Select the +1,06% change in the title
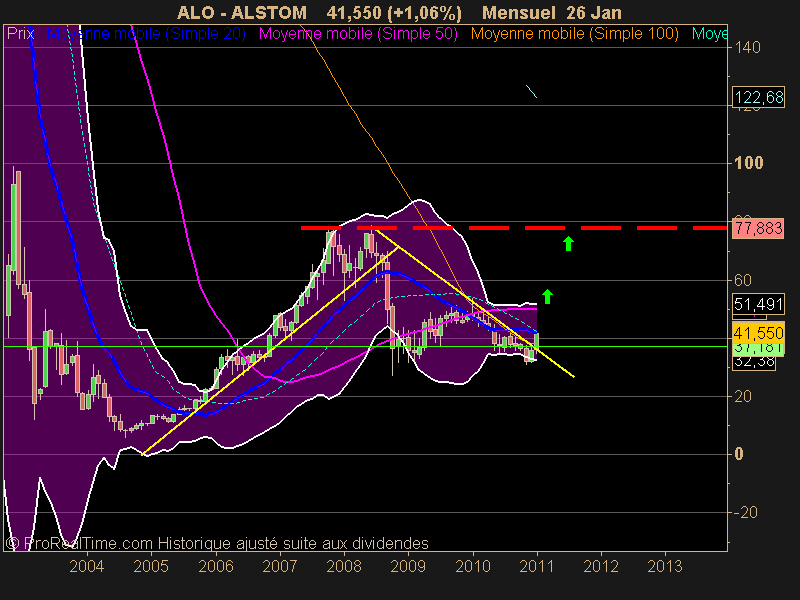This screenshot has width=800, height=600. coord(424,13)
